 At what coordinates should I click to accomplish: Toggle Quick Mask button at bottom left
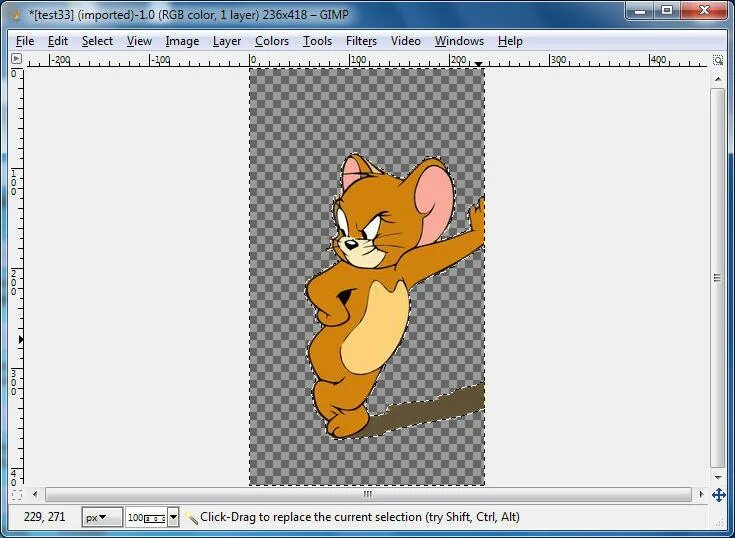point(16,494)
